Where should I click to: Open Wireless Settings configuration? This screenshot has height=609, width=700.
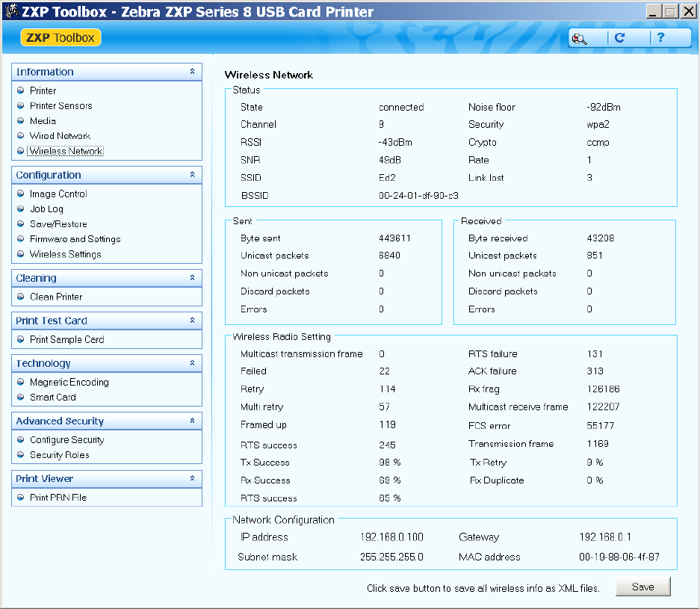65,254
